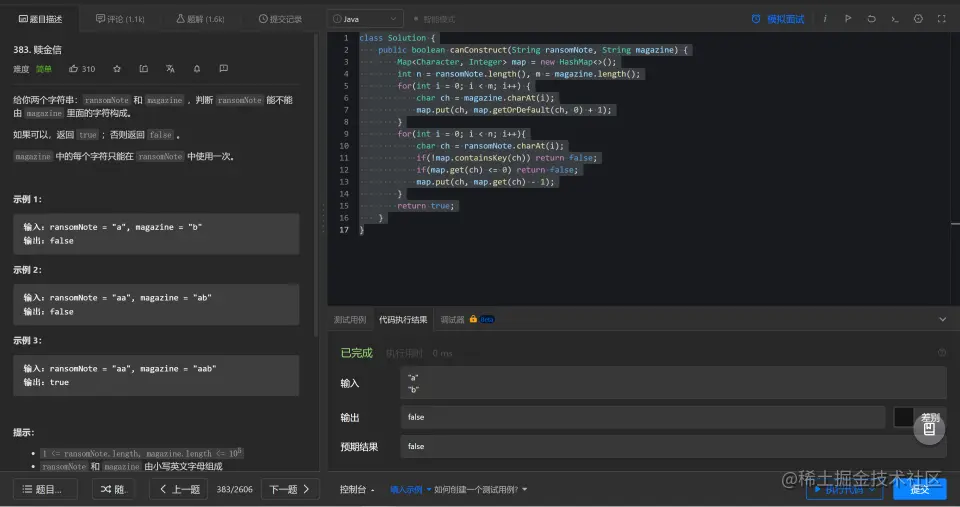The width and height of the screenshot is (960, 507).
Task: Click the 示例 1 example block
Action: [x=156, y=234]
